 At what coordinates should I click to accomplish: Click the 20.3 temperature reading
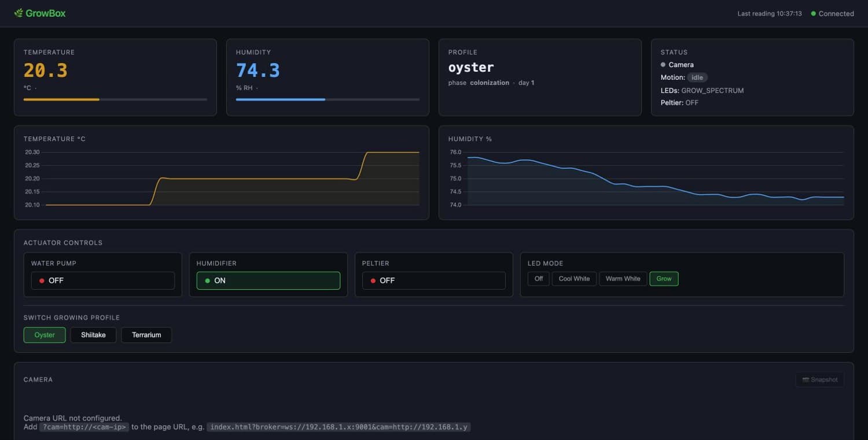[46, 71]
